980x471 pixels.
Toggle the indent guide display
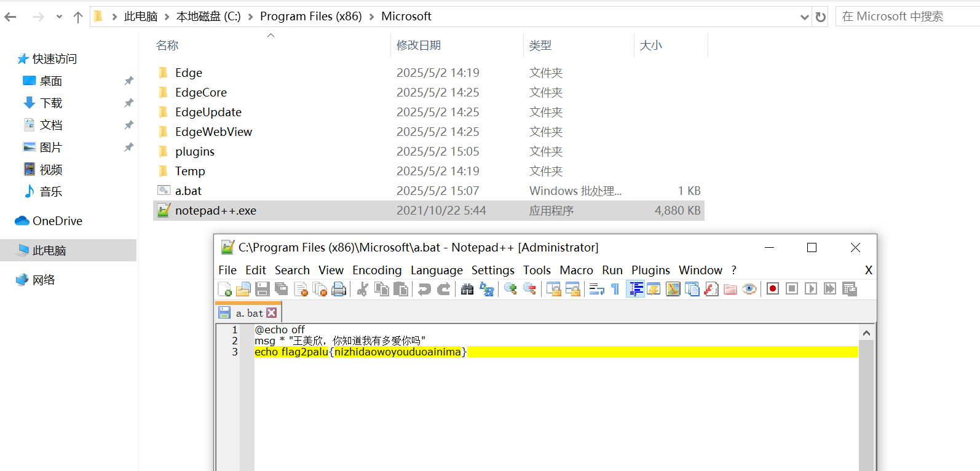coord(635,289)
